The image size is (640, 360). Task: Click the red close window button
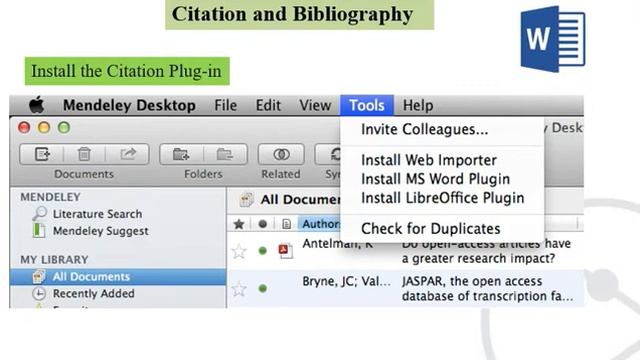(24, 128)
